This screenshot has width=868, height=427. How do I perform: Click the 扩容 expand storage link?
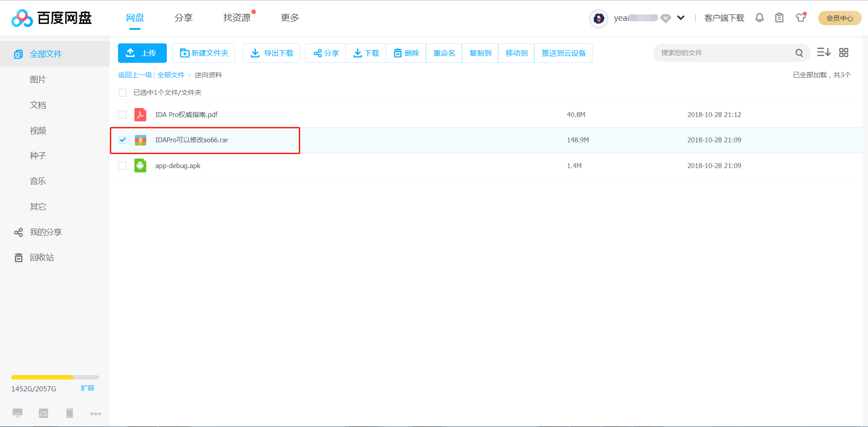[x=88, y=388]
